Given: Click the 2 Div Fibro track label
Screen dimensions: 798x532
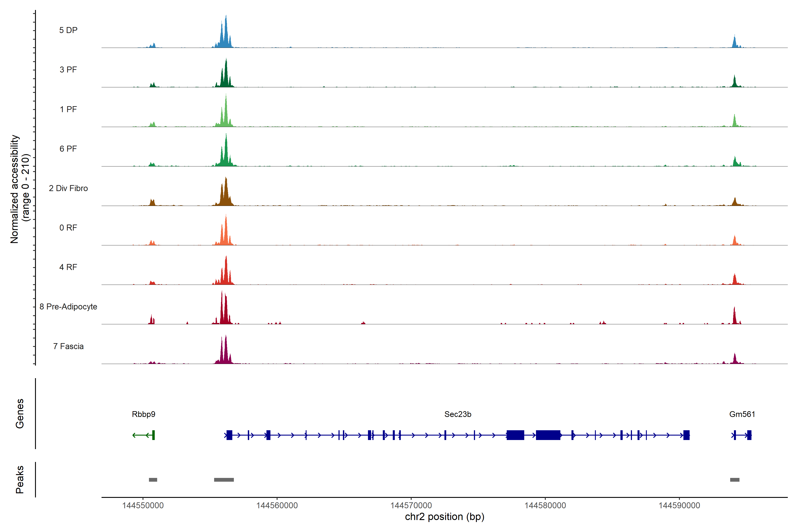Looking at the screenshot, I should [68, 188].
